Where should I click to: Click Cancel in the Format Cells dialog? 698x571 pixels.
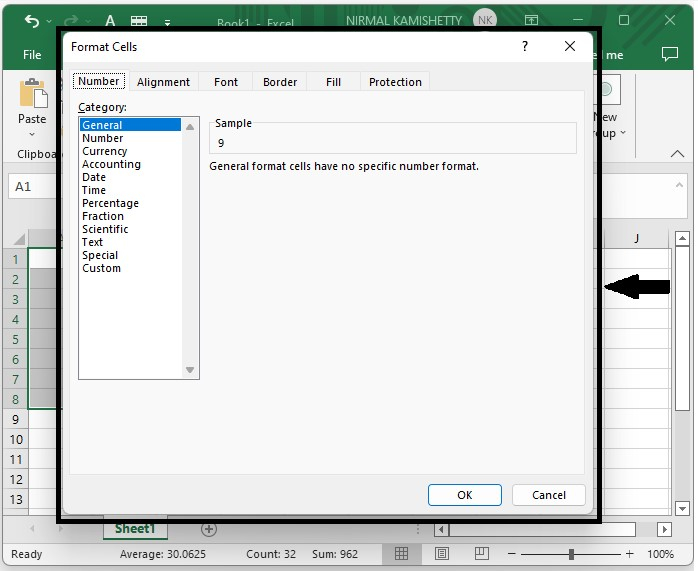pyautogui.click(x=548, y=495)
